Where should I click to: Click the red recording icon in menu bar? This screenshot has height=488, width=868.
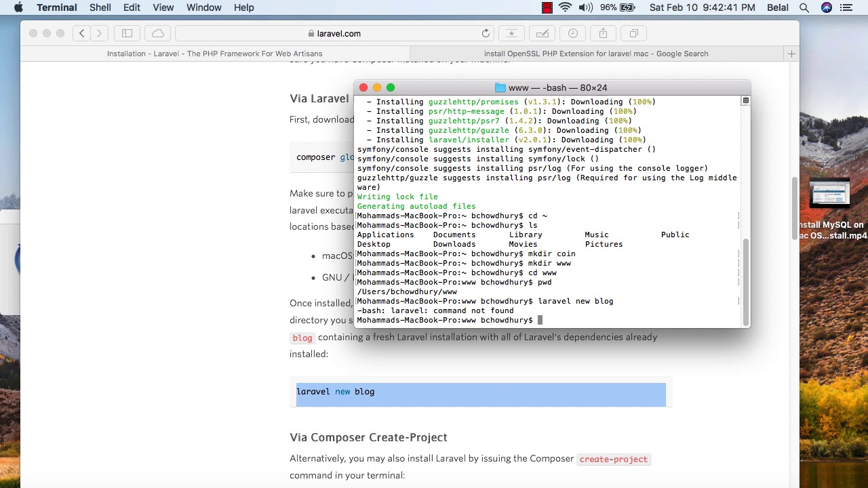click(547, 7)
